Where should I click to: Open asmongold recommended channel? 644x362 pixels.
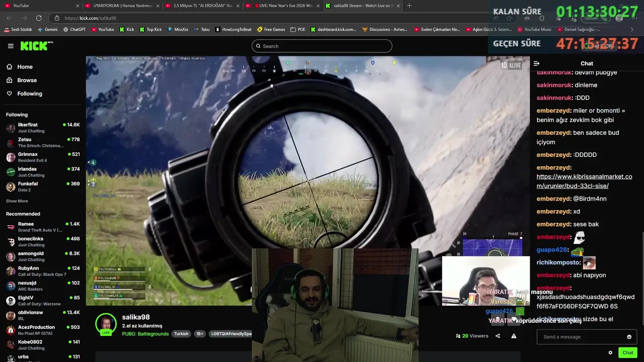[x=43, y=256]
